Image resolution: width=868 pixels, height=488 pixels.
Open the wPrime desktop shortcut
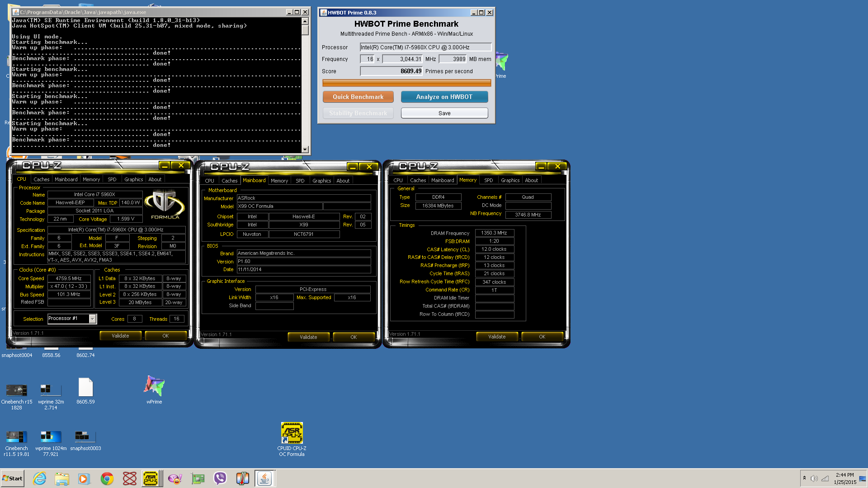[x=154, y=389]
